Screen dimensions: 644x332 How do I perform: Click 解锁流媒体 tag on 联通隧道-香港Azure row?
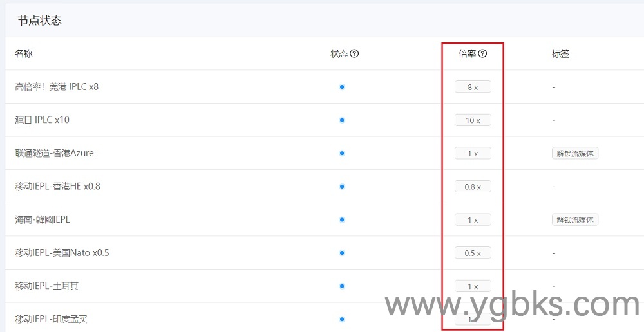tap(575, 153)
